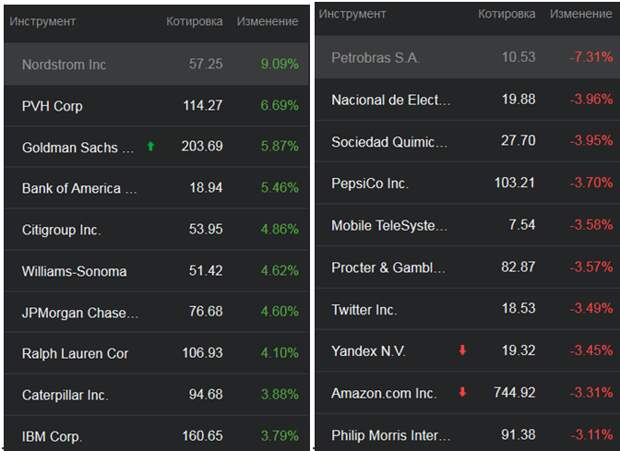
Task: Sort losers by Котировка column header
Action: 507,14
